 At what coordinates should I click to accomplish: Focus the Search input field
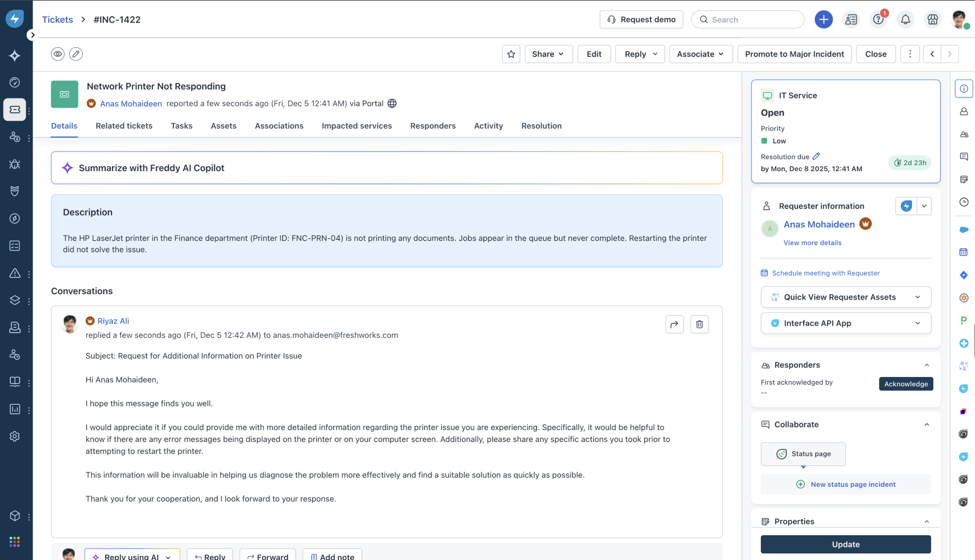(748, 20)
